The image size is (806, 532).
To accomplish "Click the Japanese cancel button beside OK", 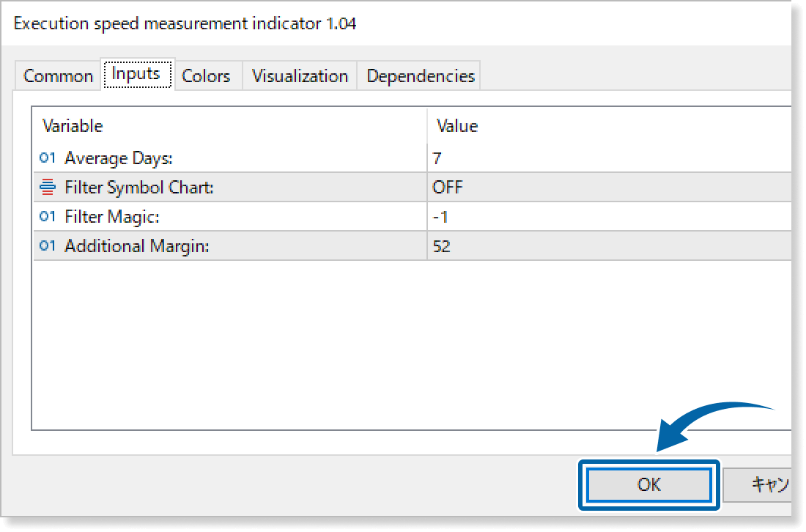I will (x=758, y=484).
